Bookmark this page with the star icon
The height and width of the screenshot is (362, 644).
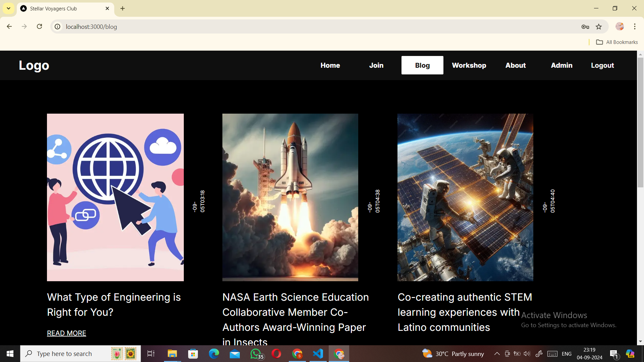tap(599, 26)
